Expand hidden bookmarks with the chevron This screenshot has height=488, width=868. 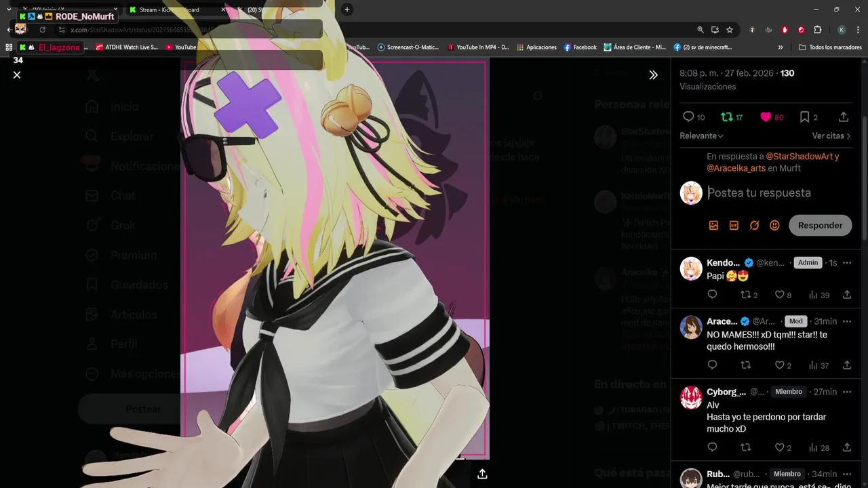click(781, 47)
